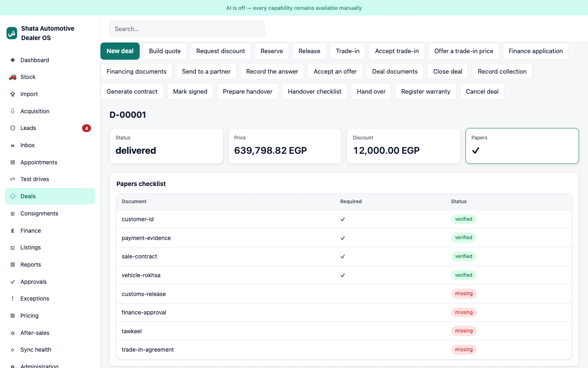Click the Handover checklist button
Image resolution: width=588 pixels, height=368 pixels.
(x=314, y=92)
